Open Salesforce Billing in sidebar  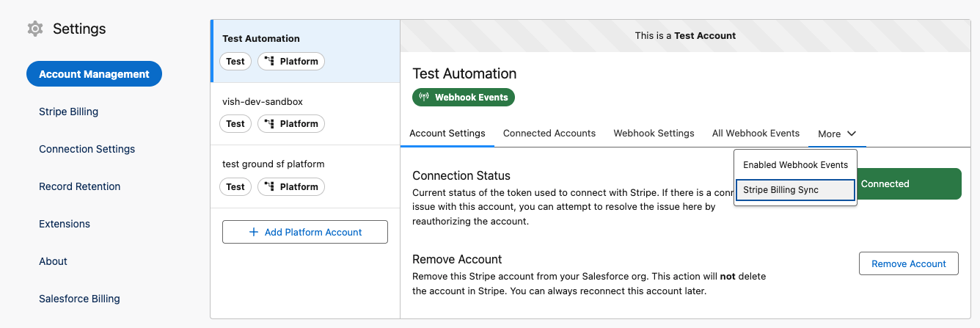coord(79,299)
